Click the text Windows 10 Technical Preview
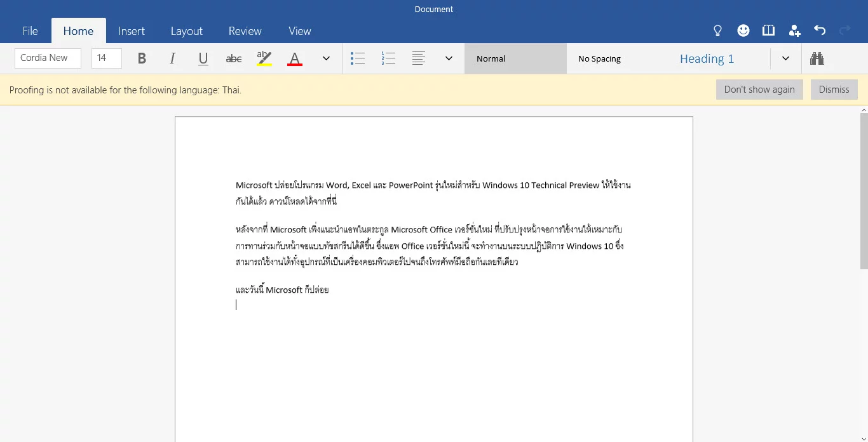Screen dimensions: 868x442 pyautogui.click(x=541, y=185)
